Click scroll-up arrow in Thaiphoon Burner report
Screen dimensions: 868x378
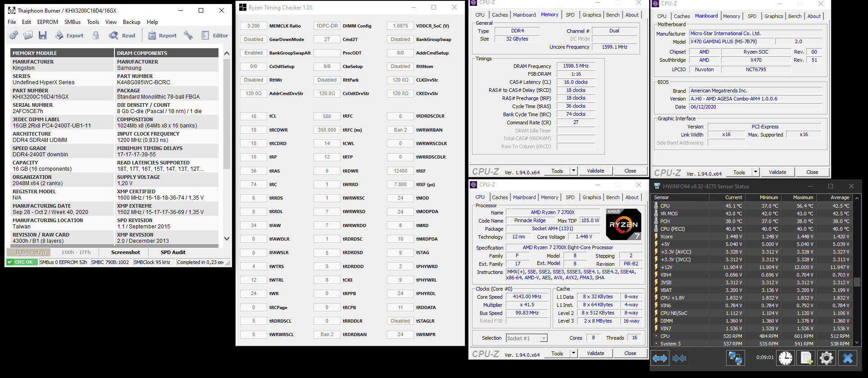point(227,53)
